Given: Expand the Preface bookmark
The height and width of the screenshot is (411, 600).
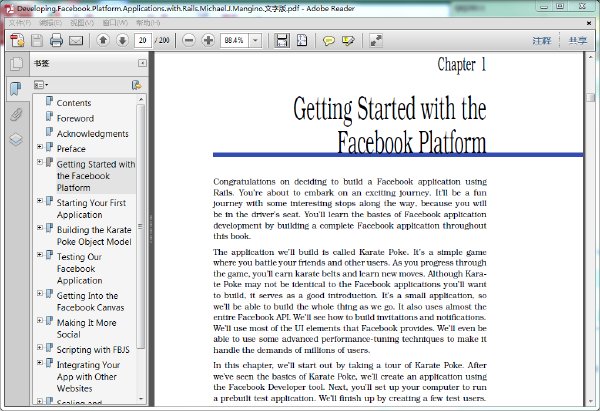Looking at the screenshot, I should tap(40, 147).
